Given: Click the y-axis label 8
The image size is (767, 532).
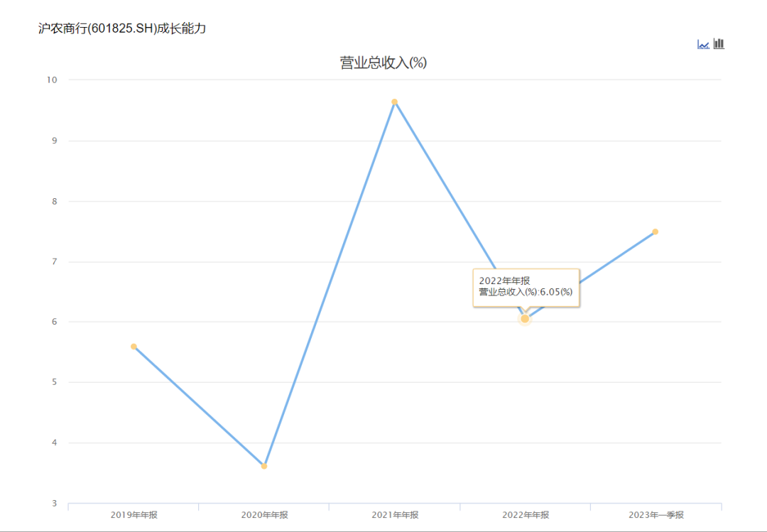Looking at the screenshot, I should click(55, 201).
